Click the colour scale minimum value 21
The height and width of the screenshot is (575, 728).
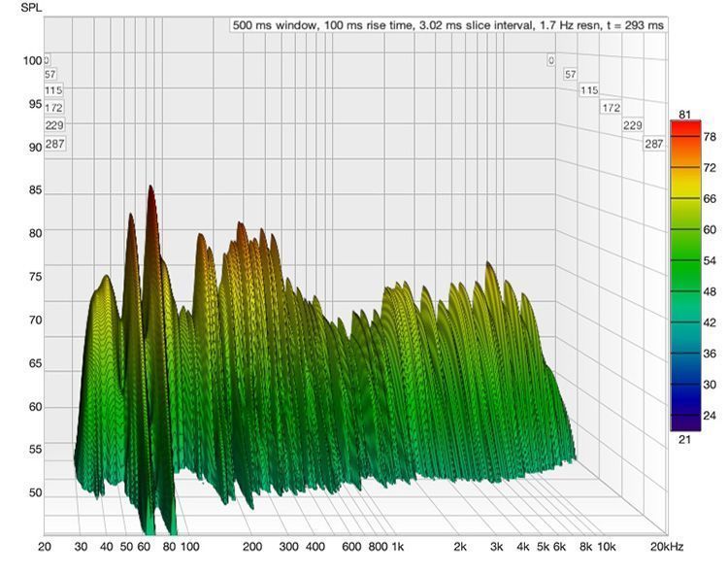pos(685,439)
